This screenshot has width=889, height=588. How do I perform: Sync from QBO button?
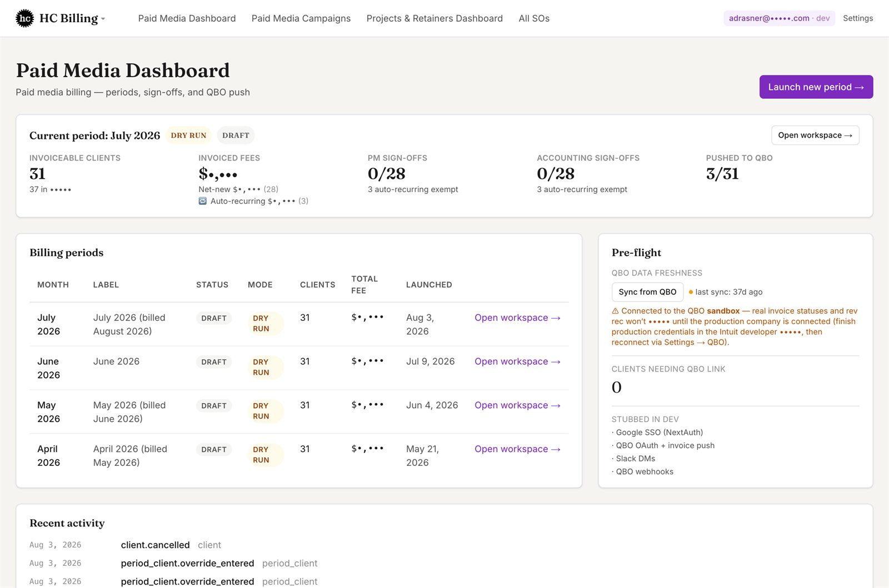[x=647, y=292]
